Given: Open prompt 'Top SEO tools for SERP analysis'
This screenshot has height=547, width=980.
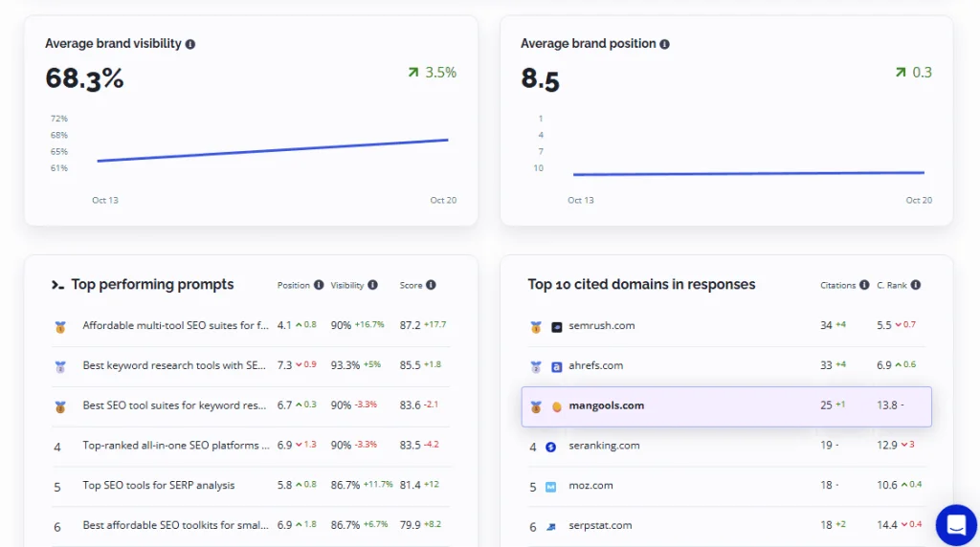Looking at the screenshot, I should [159, 485].
